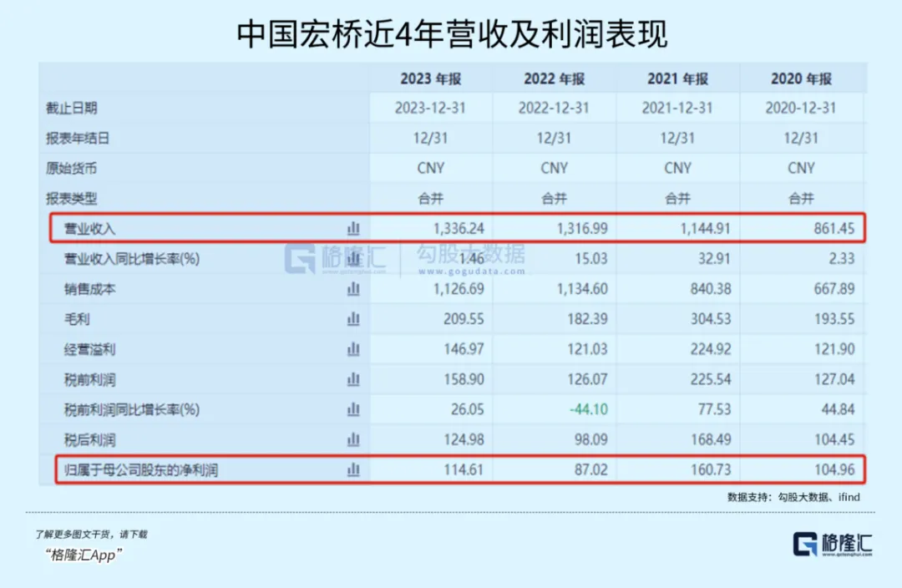Open the 税前利润 bar chart icon
This screenshot has width=902, height=588.
click(353, 379)
